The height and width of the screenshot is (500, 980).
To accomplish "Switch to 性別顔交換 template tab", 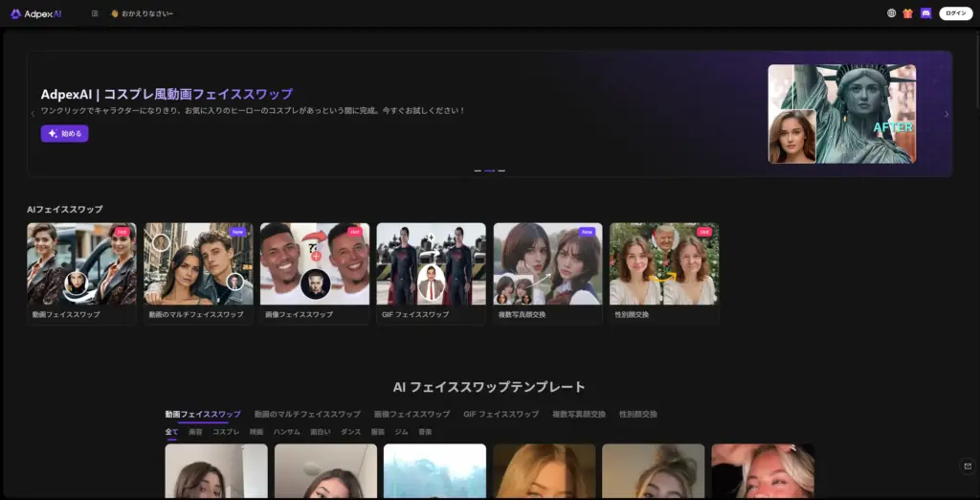I will (x=638, y=414).
